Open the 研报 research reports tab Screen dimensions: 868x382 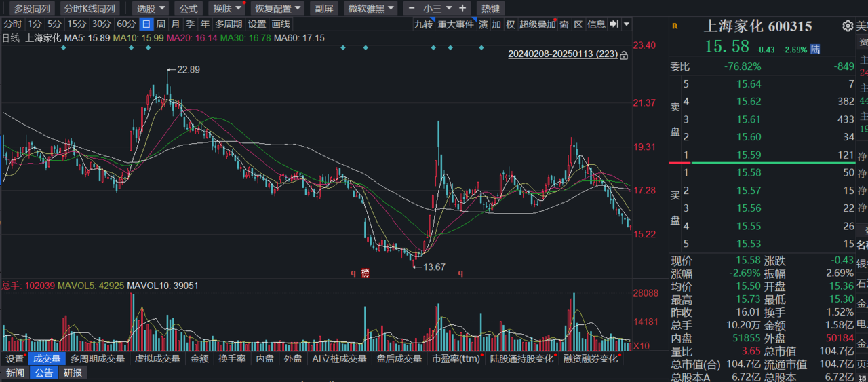[73, 373]
